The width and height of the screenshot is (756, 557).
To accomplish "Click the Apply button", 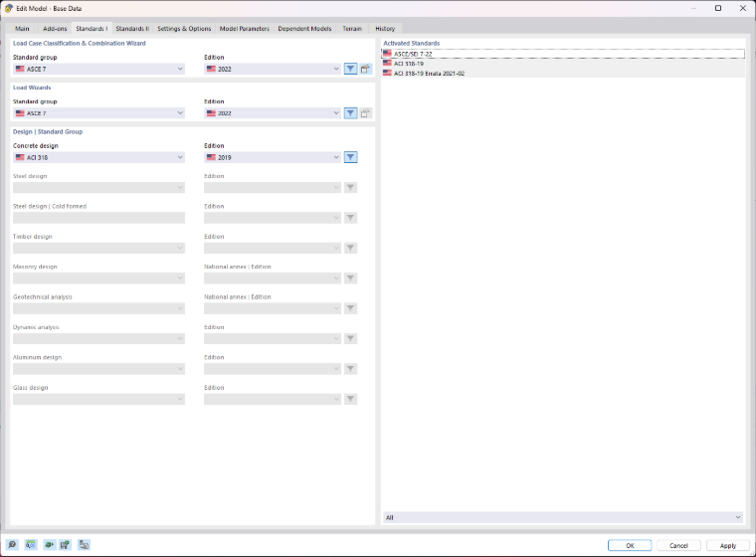I will pos(728,545).
